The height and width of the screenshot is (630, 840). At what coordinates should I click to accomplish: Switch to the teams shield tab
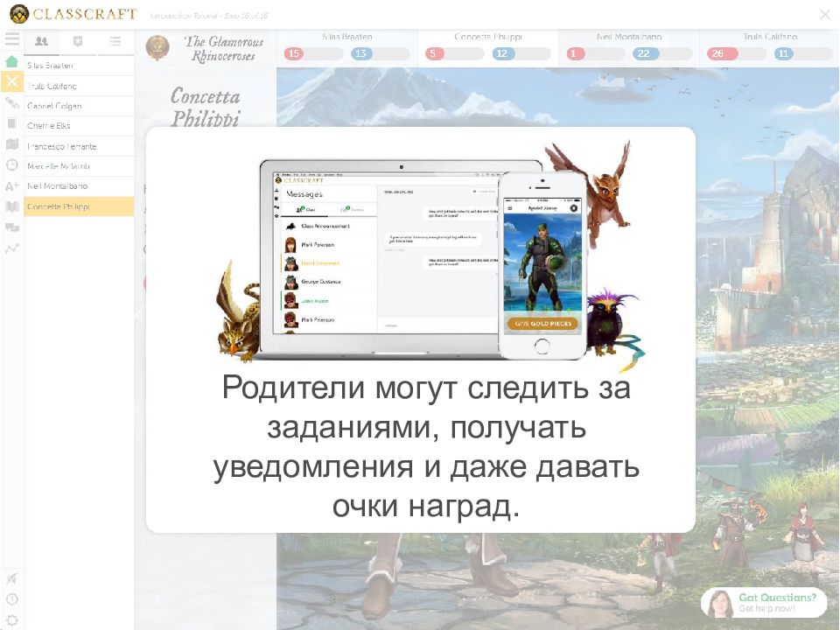(78, 41)
